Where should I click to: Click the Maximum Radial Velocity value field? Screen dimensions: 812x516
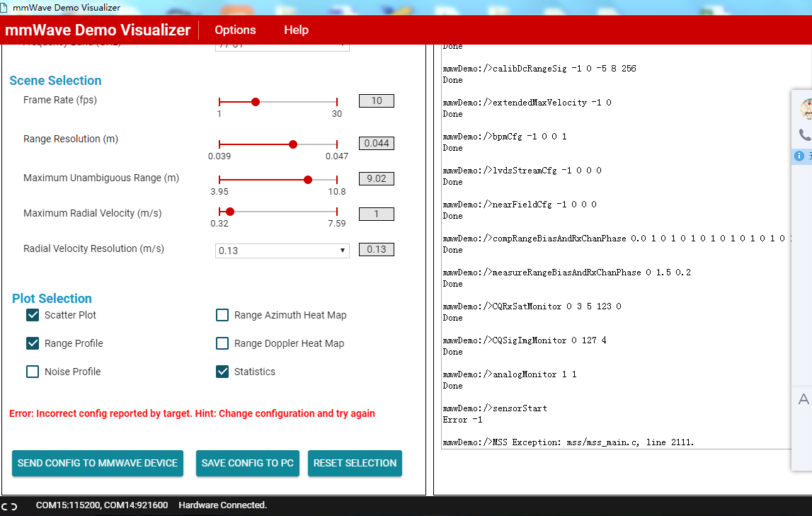(x=377, y=214)
